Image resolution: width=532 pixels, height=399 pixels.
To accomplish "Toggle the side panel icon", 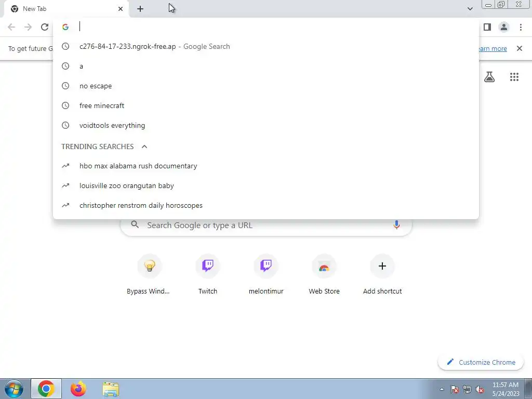I will click(x=487, y=27).
